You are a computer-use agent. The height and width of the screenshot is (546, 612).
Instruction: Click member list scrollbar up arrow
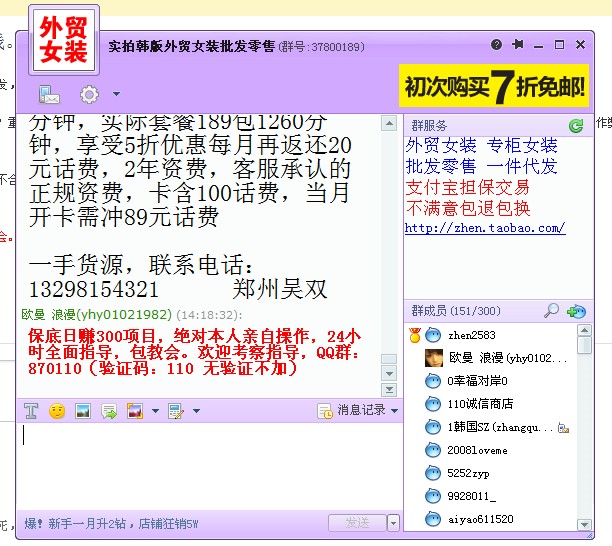point(584,331)
